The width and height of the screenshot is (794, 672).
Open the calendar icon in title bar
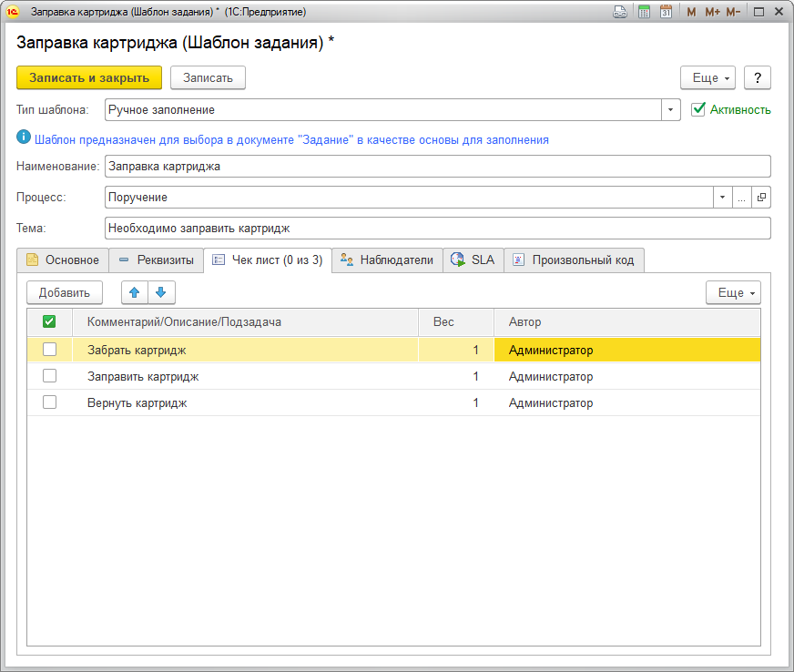pyautogui.click(x=666, y=12)
